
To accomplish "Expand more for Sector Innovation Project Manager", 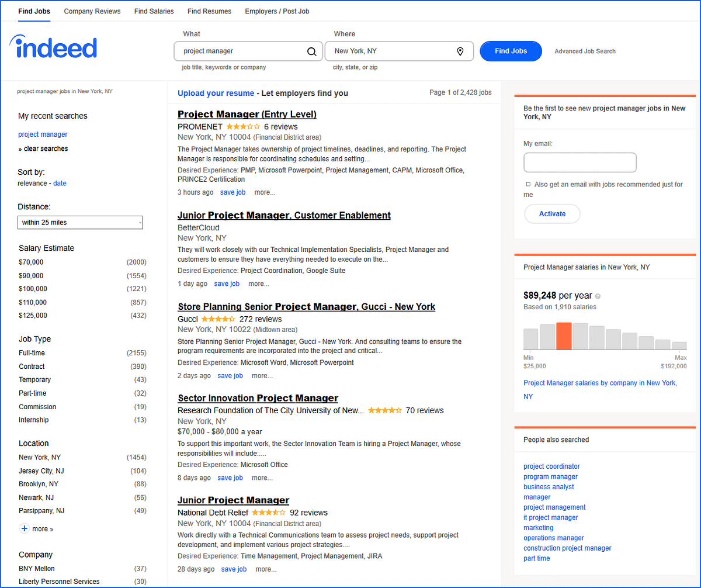I will [262, 478].
